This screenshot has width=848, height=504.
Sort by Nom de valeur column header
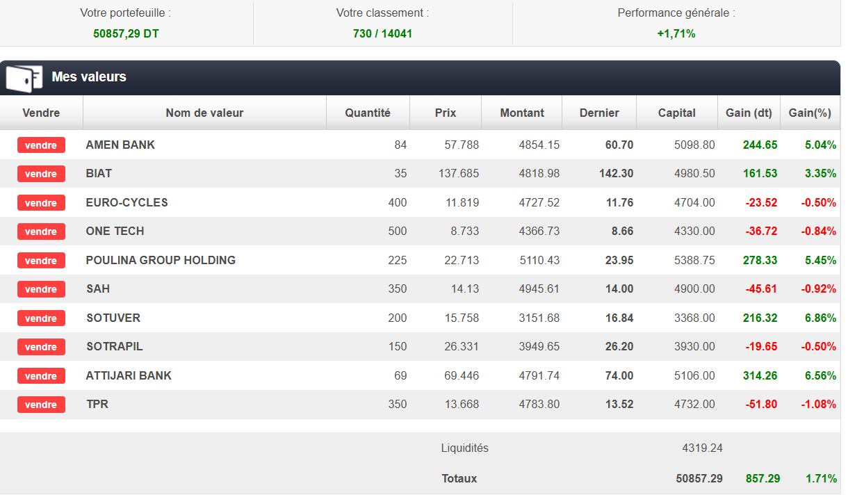204,113
